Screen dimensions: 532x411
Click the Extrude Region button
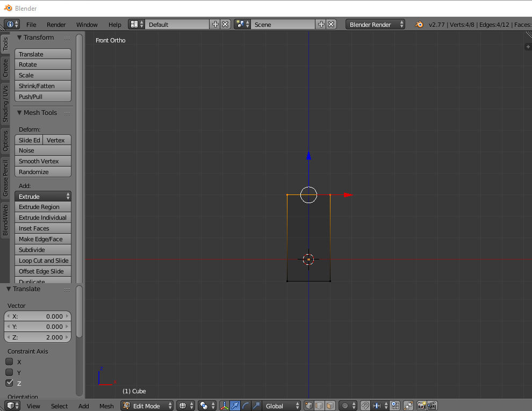43,207
